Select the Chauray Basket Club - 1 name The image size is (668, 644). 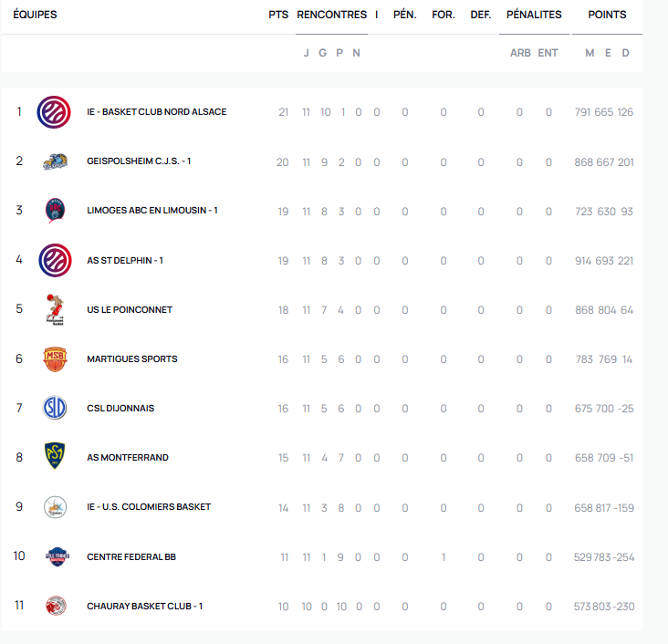pos(144,606)
